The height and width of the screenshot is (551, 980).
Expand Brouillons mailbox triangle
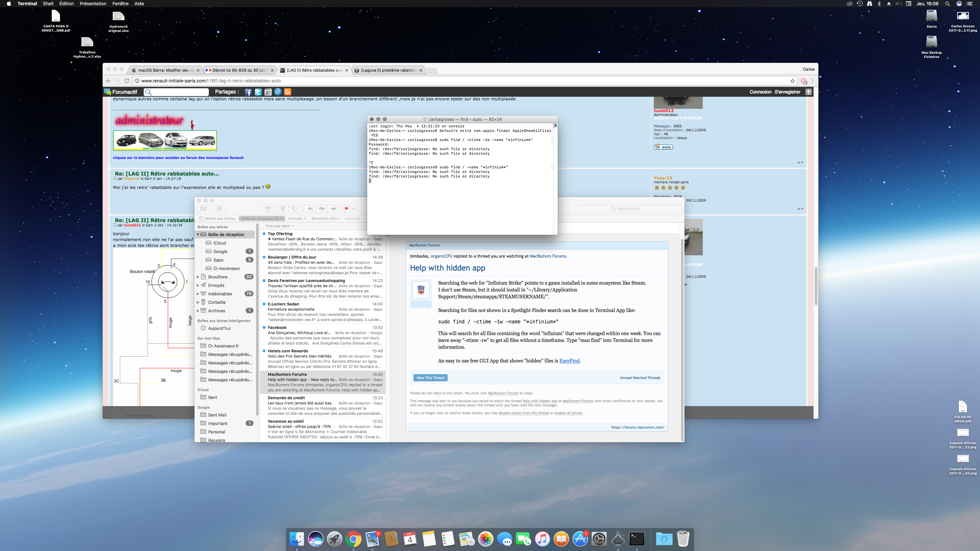pos(198,277)
